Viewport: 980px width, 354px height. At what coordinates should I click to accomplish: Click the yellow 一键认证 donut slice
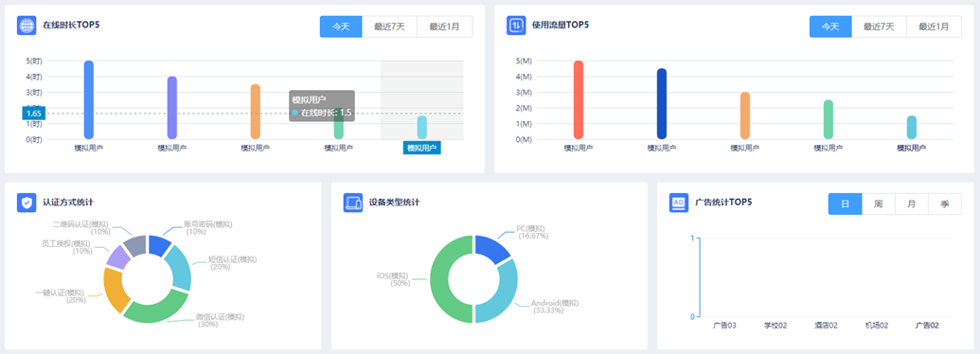[x=113, y=290]
